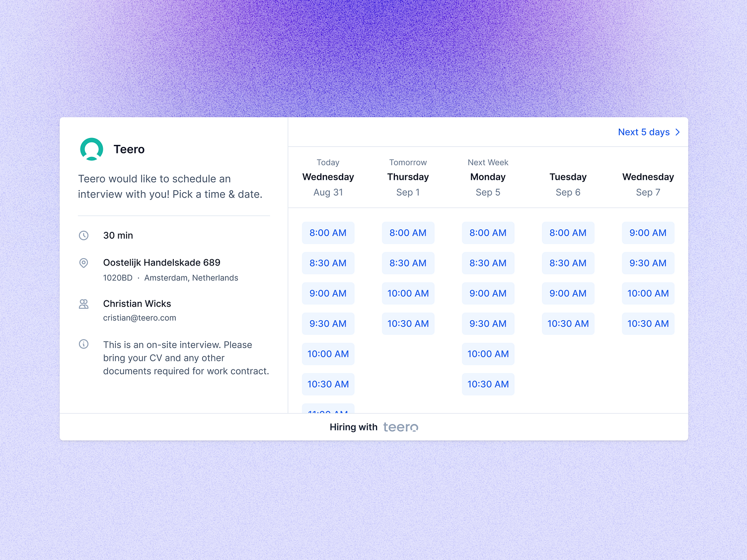Click the teero logo in the footer
This screenshot has width=747, height=560.
tap(400, 426)
